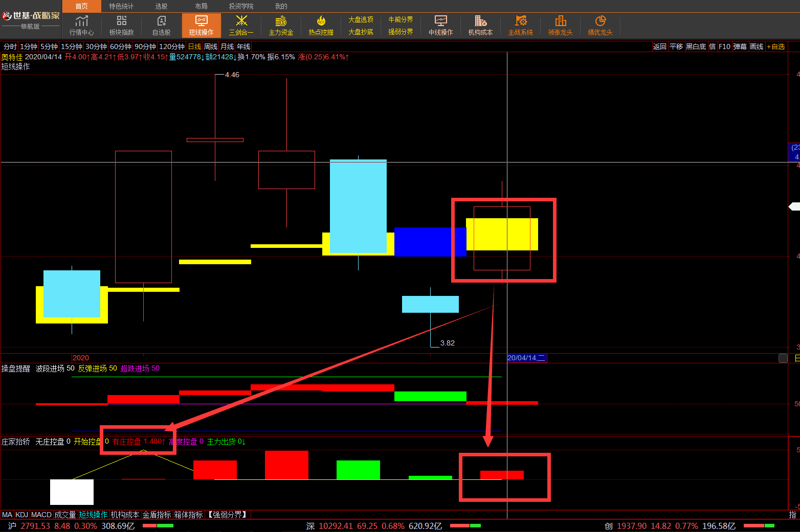The height and width of the screenshot is (532, 800).
Task: Open 投资学院 investment academy tab
Action: coord(241,6)
